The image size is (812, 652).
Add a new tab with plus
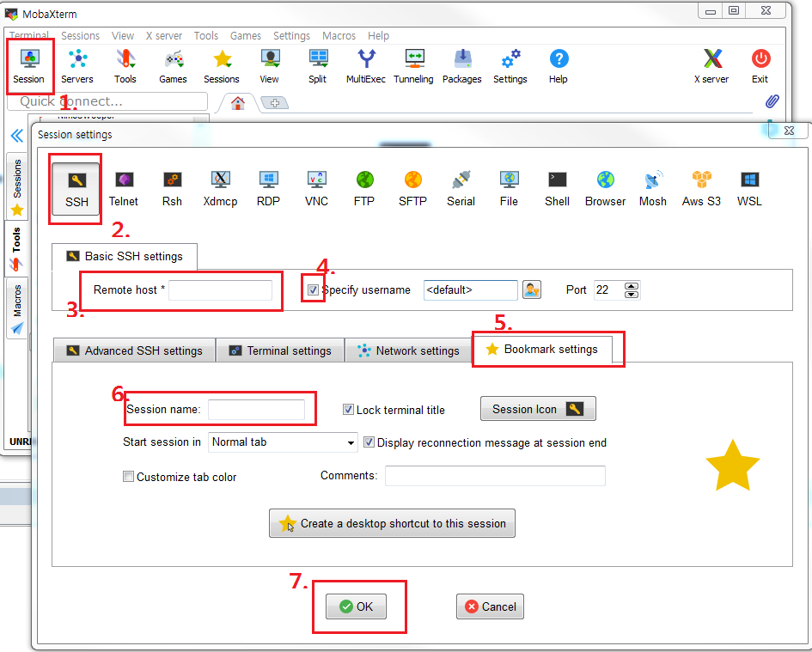click(x=274, y=102)
